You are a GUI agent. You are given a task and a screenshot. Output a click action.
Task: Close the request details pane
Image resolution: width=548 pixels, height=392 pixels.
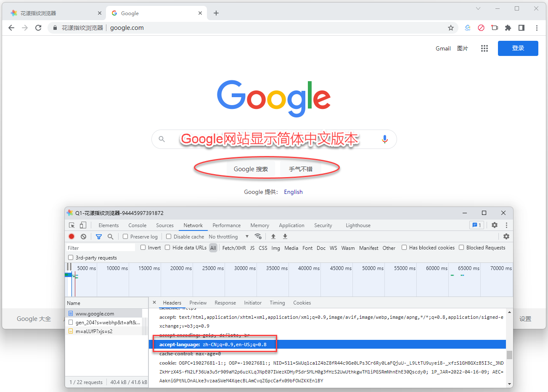coord(154,302)
